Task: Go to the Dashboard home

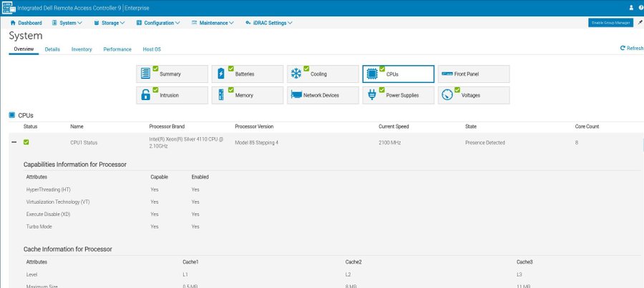Action: (26, 23)
